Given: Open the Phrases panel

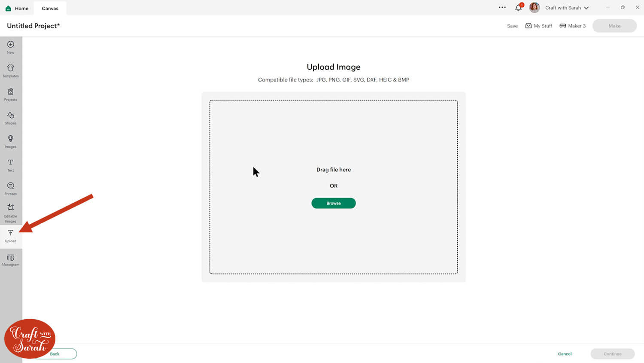Looking at the screenshot, I should [11, 189].
